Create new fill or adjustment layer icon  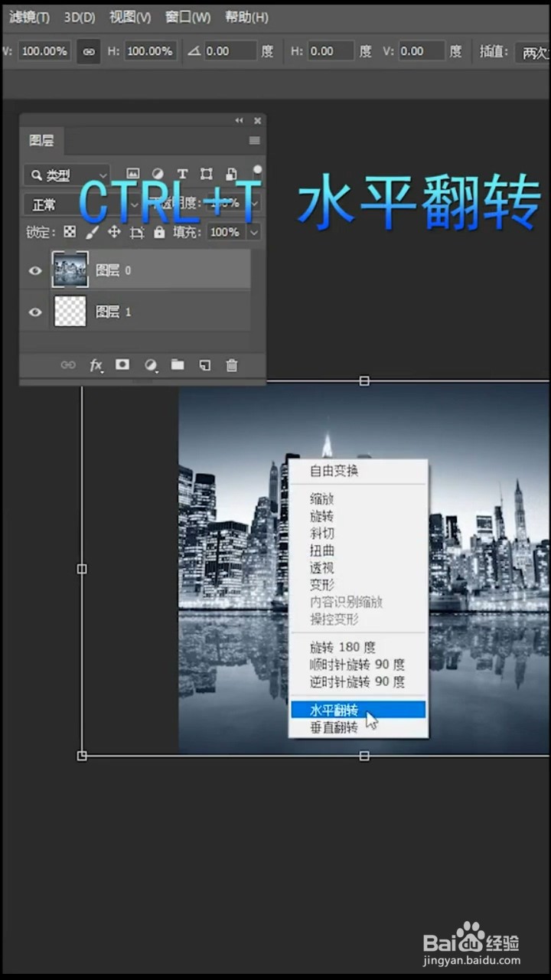pyautogui.click(x=151, y=365)
